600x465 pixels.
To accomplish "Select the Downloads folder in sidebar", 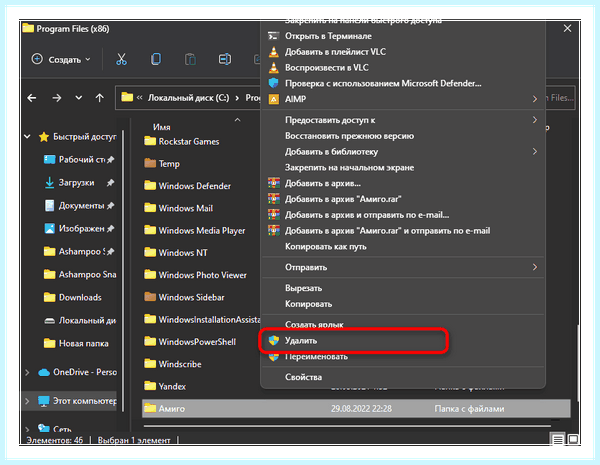I will click(x=73, y=297).
